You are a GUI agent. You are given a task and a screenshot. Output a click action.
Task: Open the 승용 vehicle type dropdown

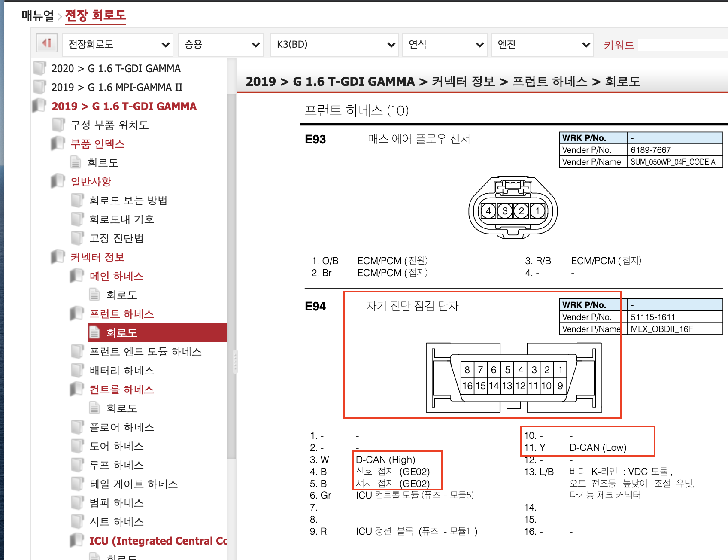point(221,45)
